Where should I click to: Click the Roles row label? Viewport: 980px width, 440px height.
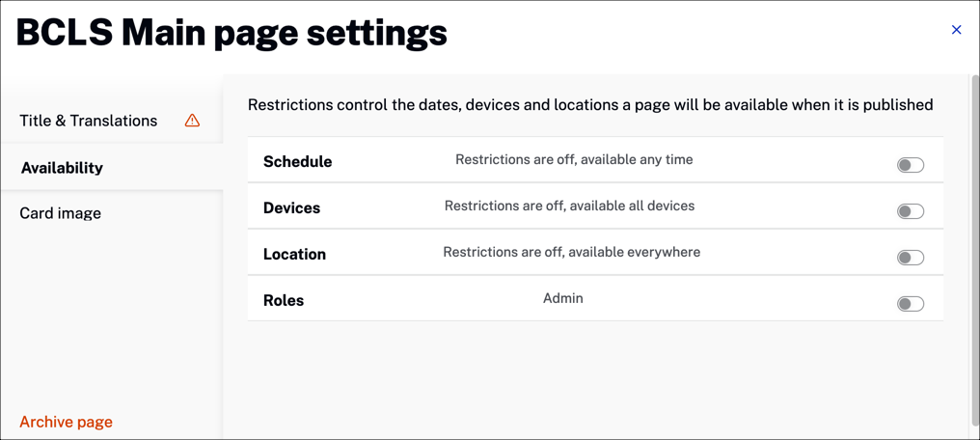point(284,301)
